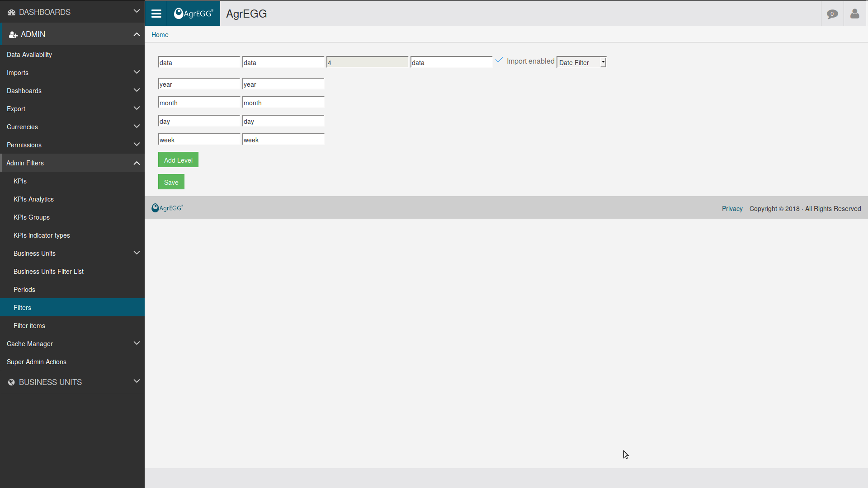Click the 'Import enabled' label
This screenshot has height=488, width=868.
coord(530,61)
